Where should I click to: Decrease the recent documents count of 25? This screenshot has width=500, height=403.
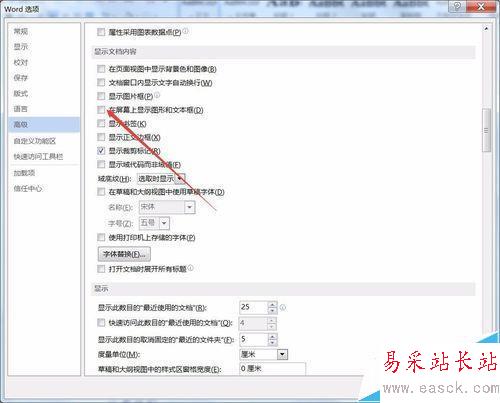[x=272, y=310]
